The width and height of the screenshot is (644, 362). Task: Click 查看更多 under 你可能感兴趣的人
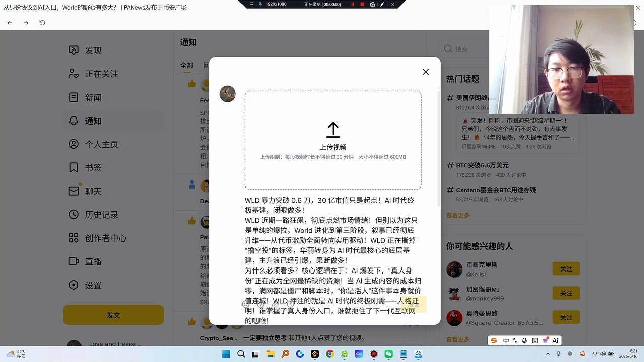pos(458,339)
